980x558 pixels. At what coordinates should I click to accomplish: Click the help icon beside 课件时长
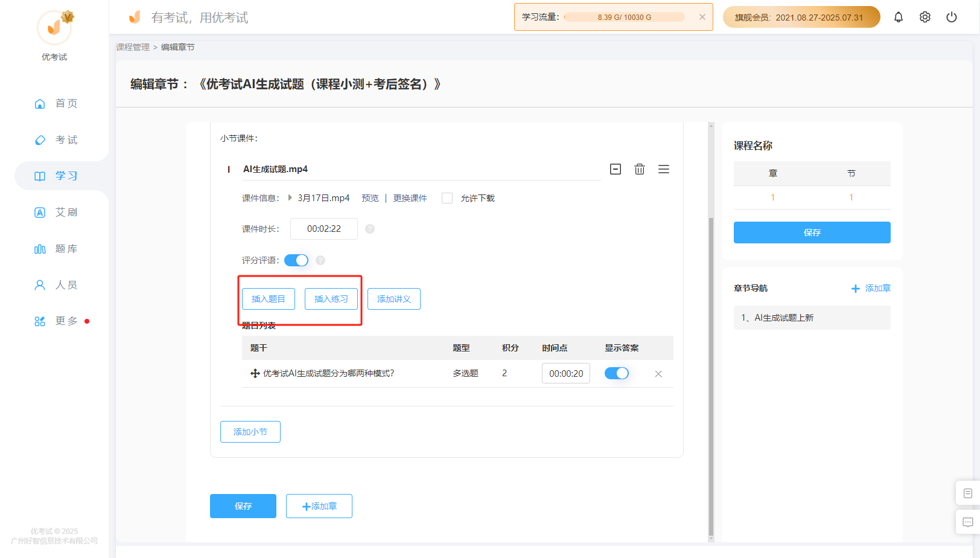coord(370,229)
